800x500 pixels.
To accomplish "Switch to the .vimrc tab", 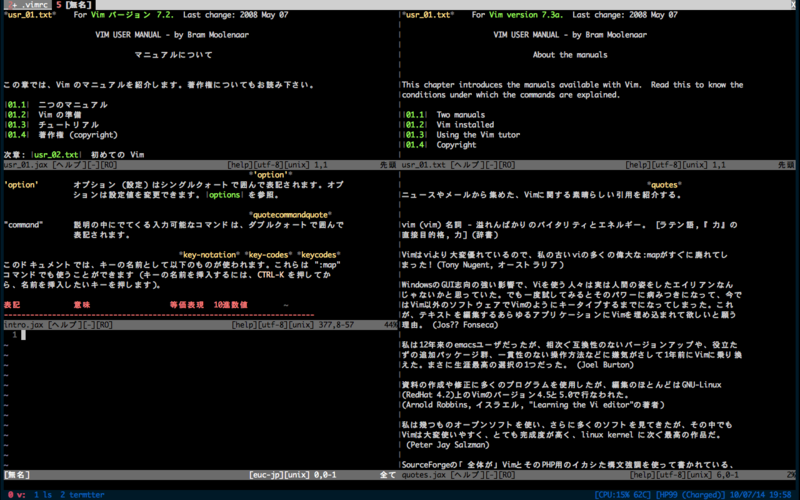I will (28, 5).
